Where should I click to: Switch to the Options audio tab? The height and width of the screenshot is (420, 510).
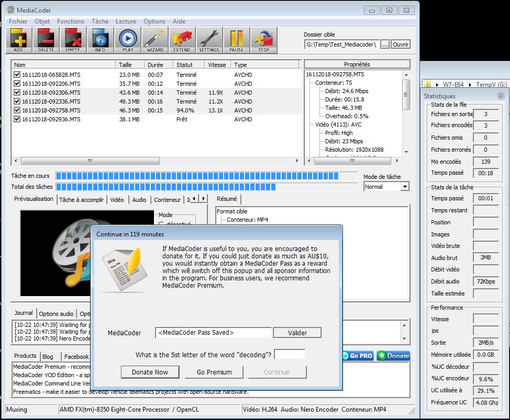pyautogui.click(x=56, y=314)
